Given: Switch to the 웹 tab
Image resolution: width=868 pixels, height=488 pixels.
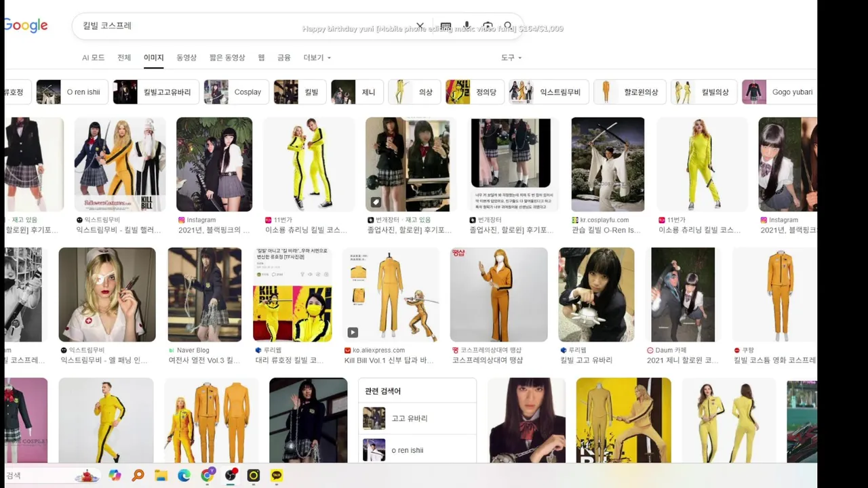Looking at the screenshot, I should click(x=261, y=58).
